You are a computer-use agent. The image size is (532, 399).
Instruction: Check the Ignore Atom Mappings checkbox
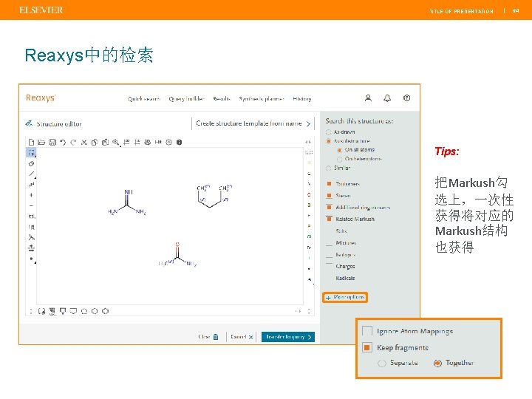point(367,331)
